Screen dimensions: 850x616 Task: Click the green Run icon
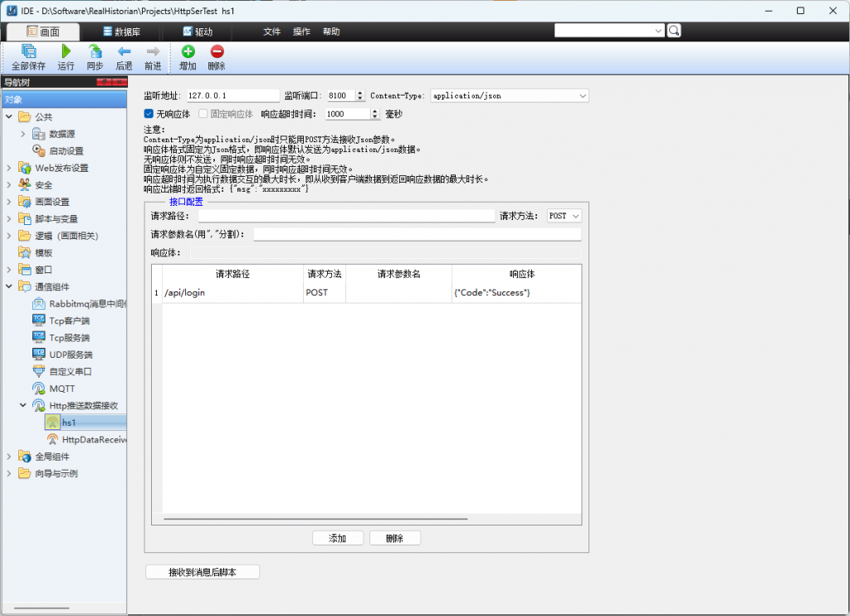(66, 51)
